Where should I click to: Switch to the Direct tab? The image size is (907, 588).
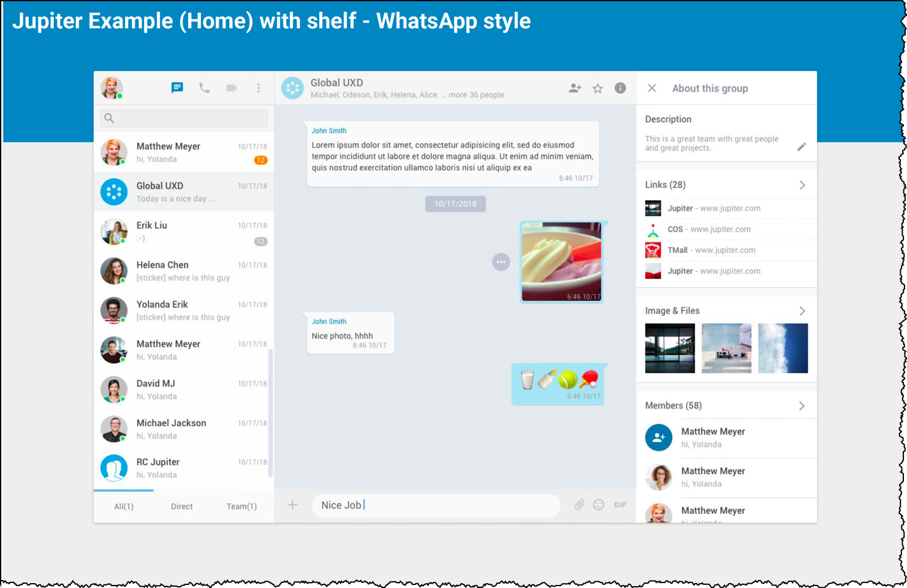[182, 507]
